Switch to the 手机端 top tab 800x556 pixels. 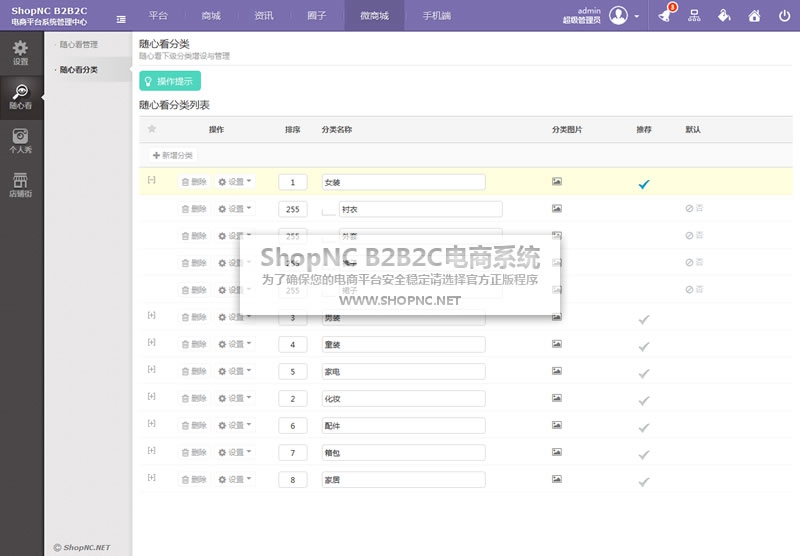tap(437, 16)
